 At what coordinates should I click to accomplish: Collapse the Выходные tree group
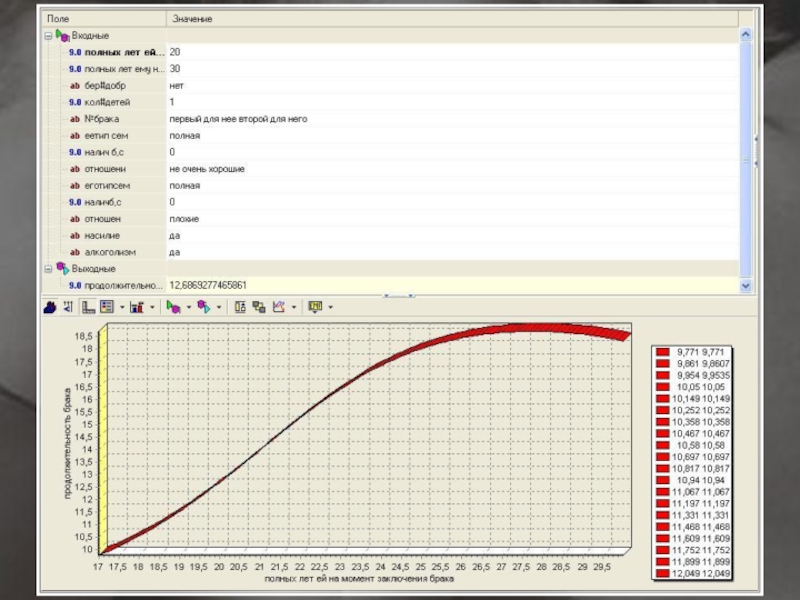pos(47,269)
